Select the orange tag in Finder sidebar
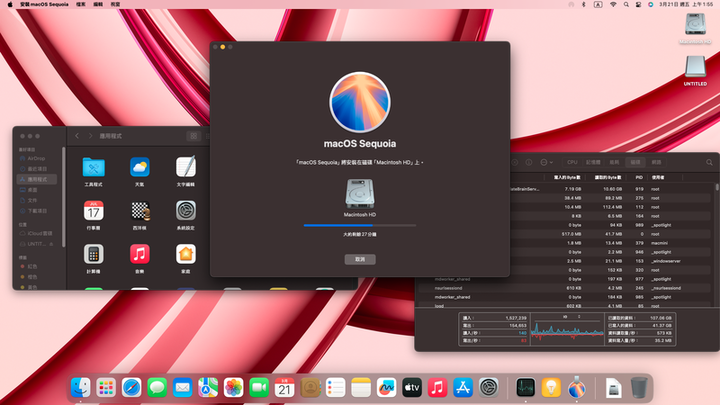720x405 pixels. click(x=37, y=277)
